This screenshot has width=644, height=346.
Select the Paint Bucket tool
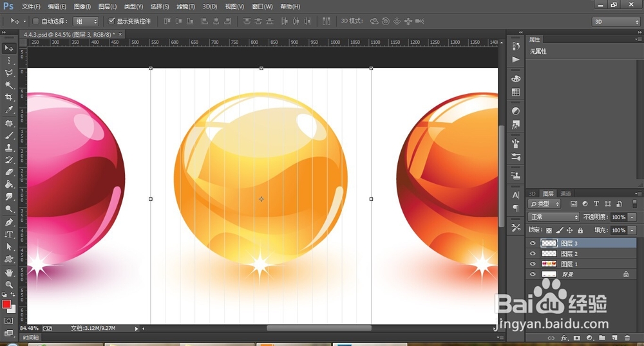tap(8, 185)
